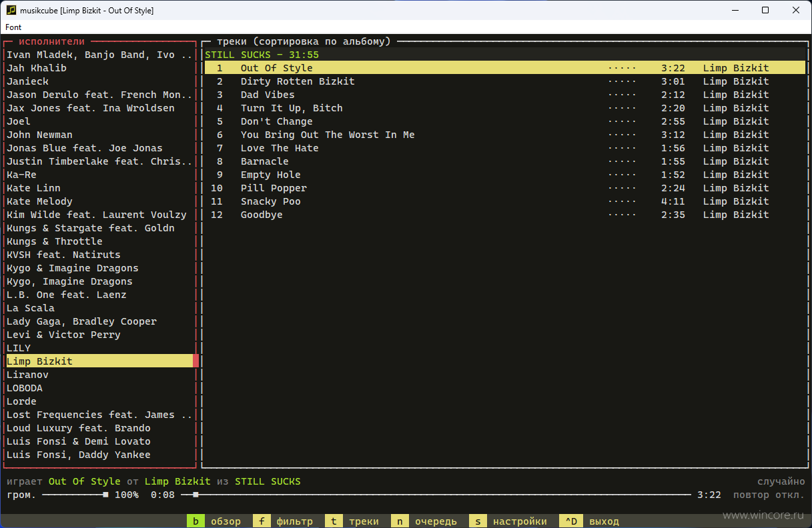
Task: Select track 11 Snacky Poo
Action: click(504, 201)
